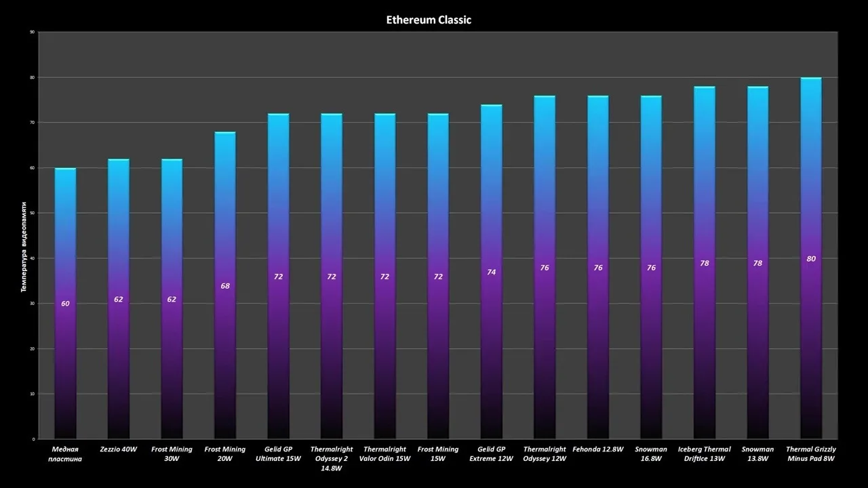Click the Snowman 13.8W bar
868x488 pixels.
(x=757, y=262)
